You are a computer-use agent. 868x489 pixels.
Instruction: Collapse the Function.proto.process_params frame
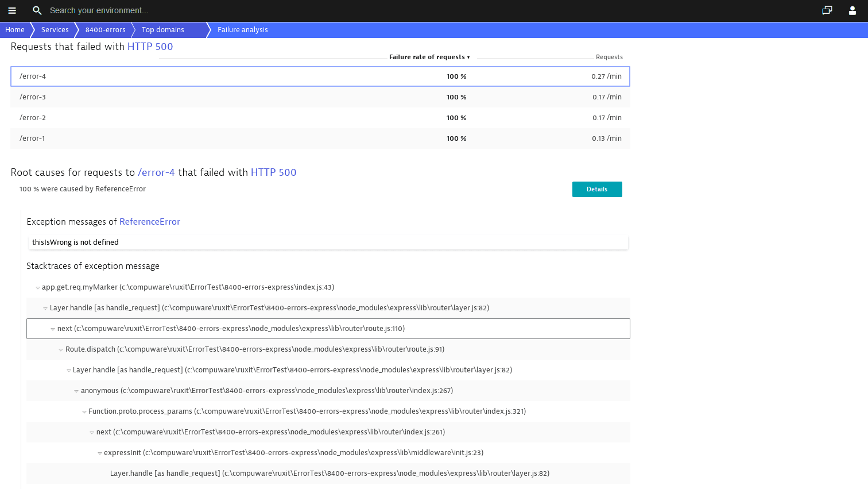pos(84,412)
